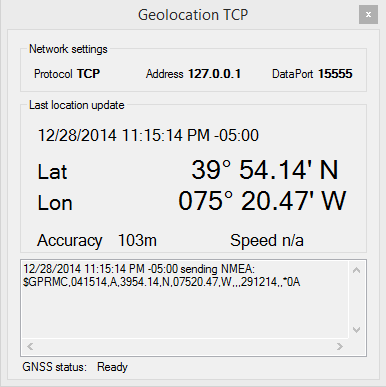This screenshot has width=386, height=387.
Task: Click the Address 127.0.0.1 value
Action: pyautogui.click(x=215, y=74)
